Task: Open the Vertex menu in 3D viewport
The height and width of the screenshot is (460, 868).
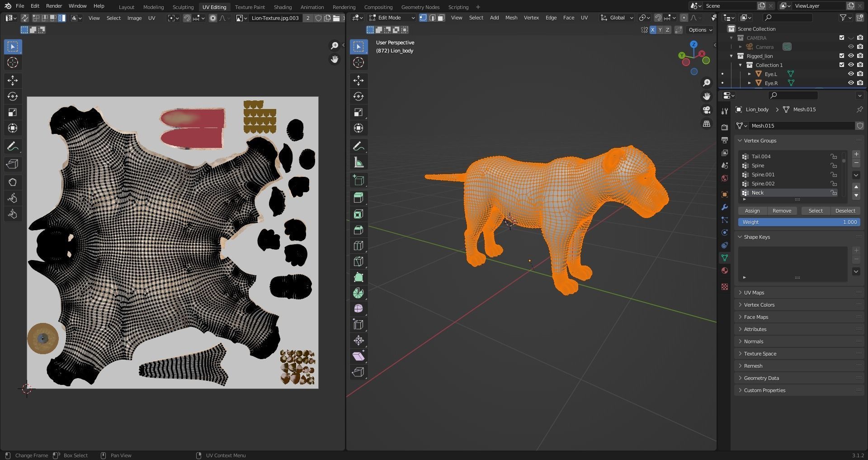Action: (531, 18)
